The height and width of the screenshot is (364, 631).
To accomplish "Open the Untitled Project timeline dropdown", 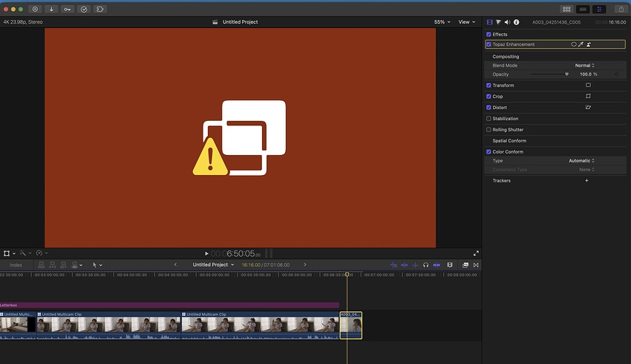I will click(x=213, y=265).
